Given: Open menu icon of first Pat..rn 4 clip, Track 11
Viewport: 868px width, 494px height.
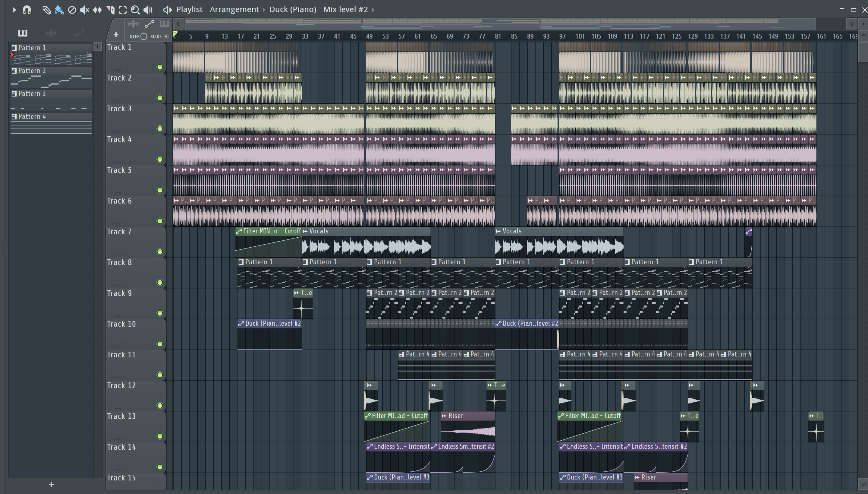Looking at the screenshot, I should (401, 354).
